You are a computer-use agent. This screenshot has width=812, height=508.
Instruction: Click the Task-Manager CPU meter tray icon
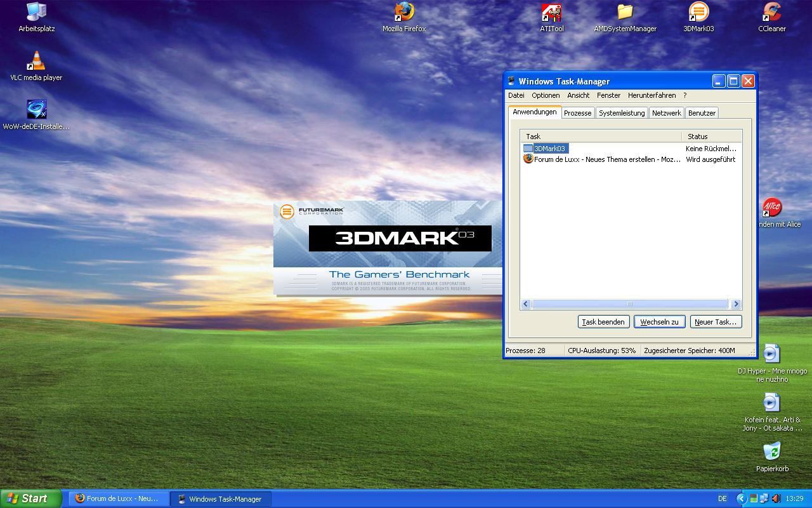point(753,498)
